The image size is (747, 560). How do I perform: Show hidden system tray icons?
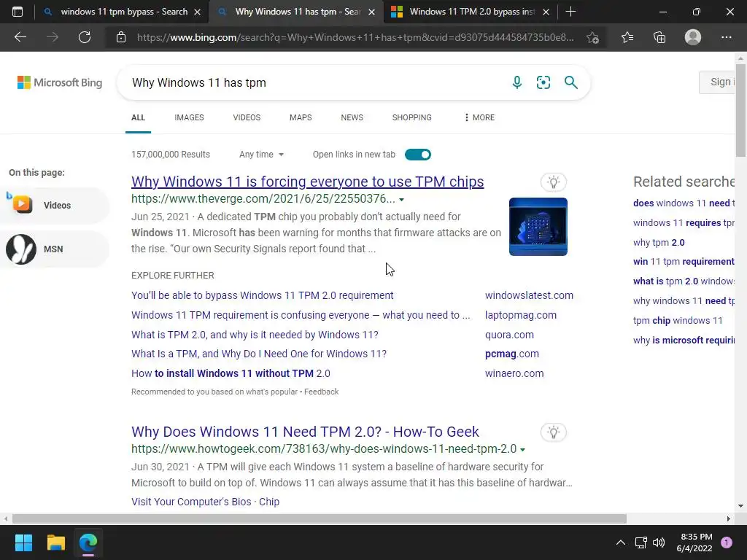[620, 542]
